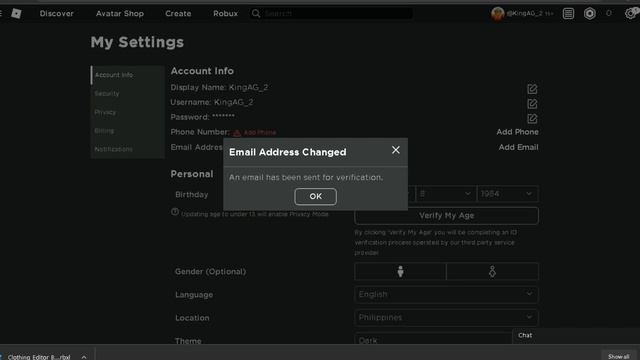This screenshot has height=360, width=640.
Task: Edit the Display Name pencil icon
Action: [532, 89]
